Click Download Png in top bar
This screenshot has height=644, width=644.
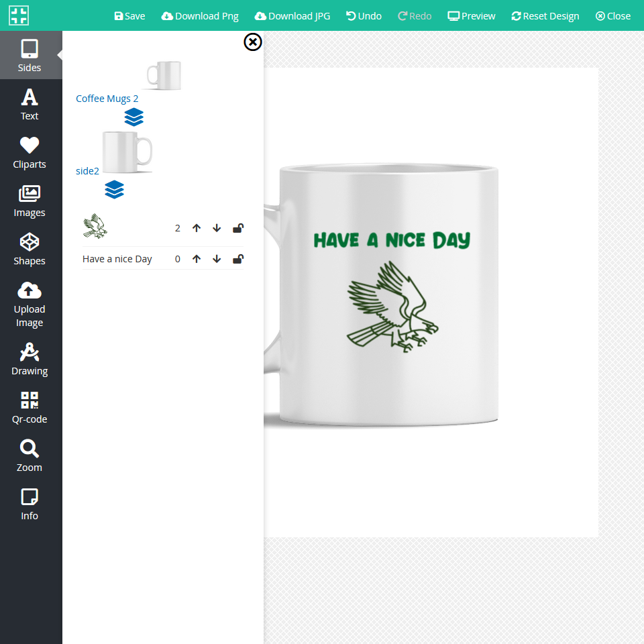click(200, 16)
